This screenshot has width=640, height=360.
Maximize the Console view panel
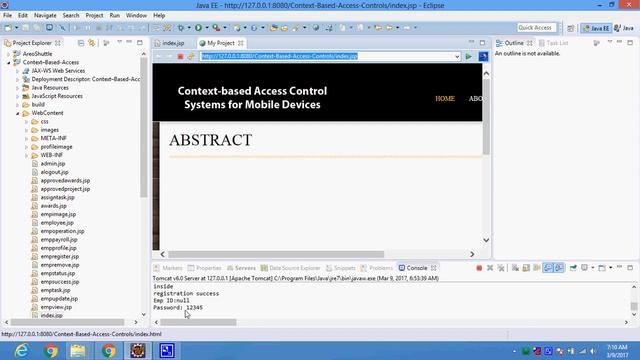click(630, 268)
